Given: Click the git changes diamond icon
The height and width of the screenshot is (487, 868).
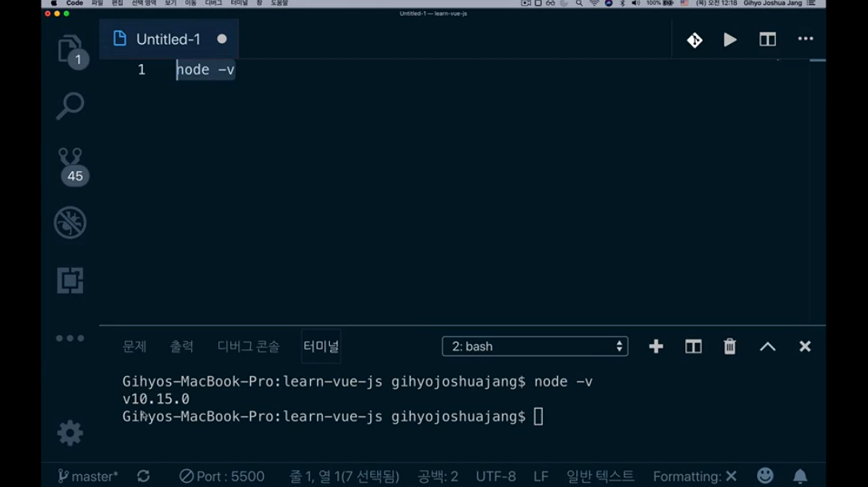Looking at the screenshot, I should point(695,39).
